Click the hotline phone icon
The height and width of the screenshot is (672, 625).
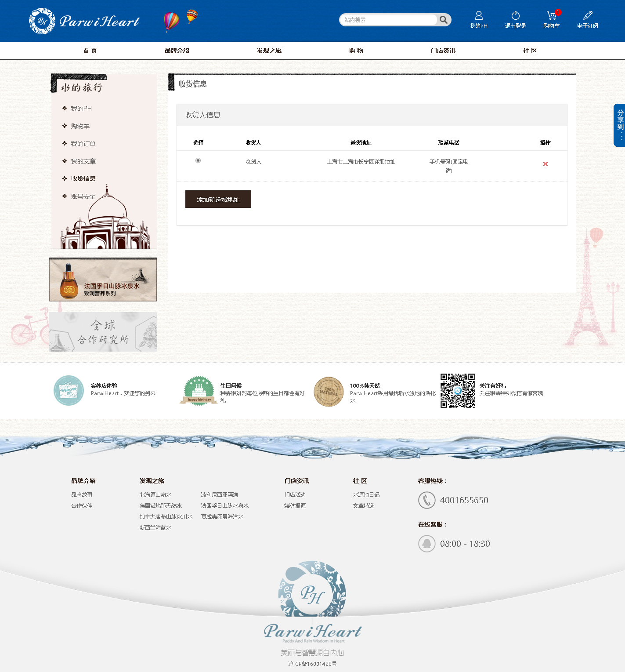pyautogui.click(x=426, y=500)
